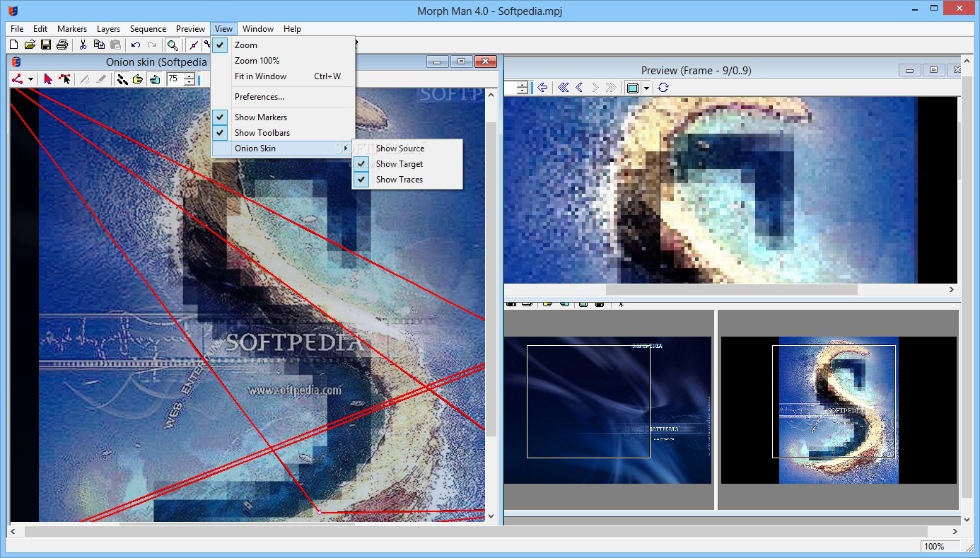
Task: Click the Onion skin window's document icon
Action: 16,62
